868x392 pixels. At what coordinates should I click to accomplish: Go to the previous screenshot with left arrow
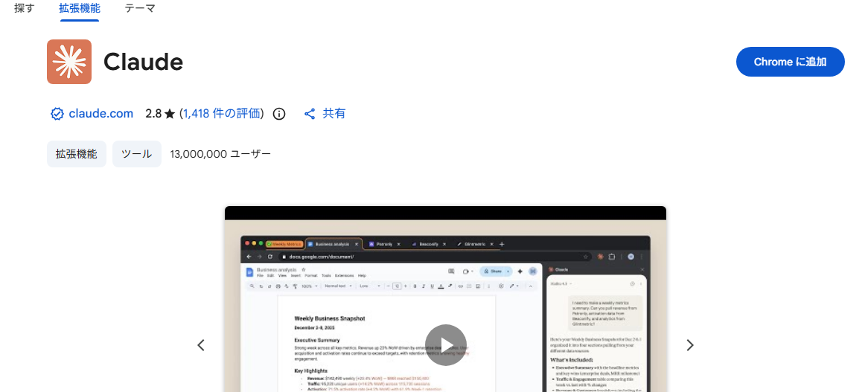[201, 345]
